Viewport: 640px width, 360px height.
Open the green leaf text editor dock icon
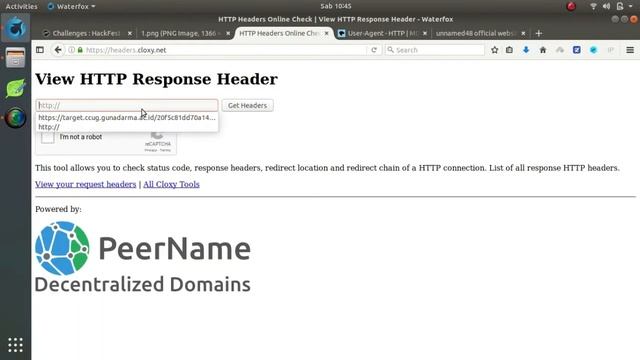(16, 88)
